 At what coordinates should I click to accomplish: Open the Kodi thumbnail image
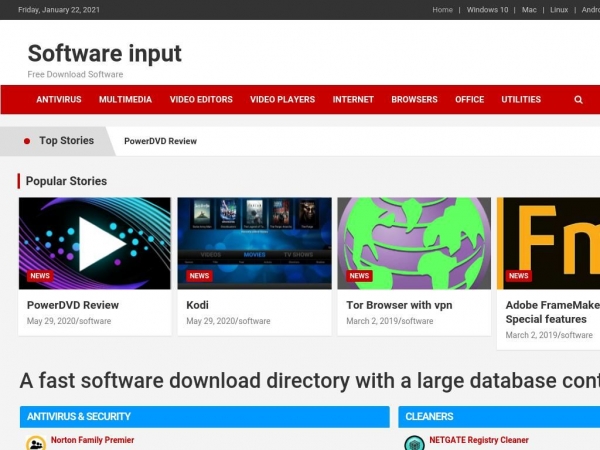tap(254, 243)
